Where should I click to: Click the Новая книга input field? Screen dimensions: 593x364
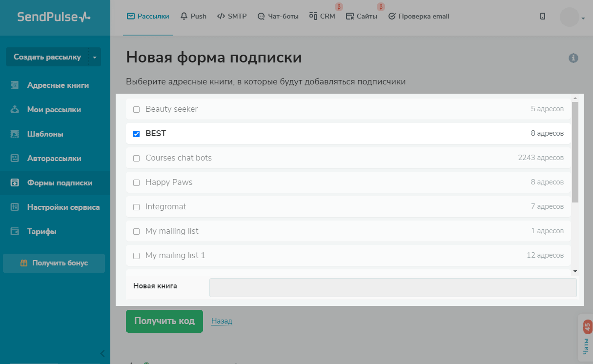[x=392, y=287]
